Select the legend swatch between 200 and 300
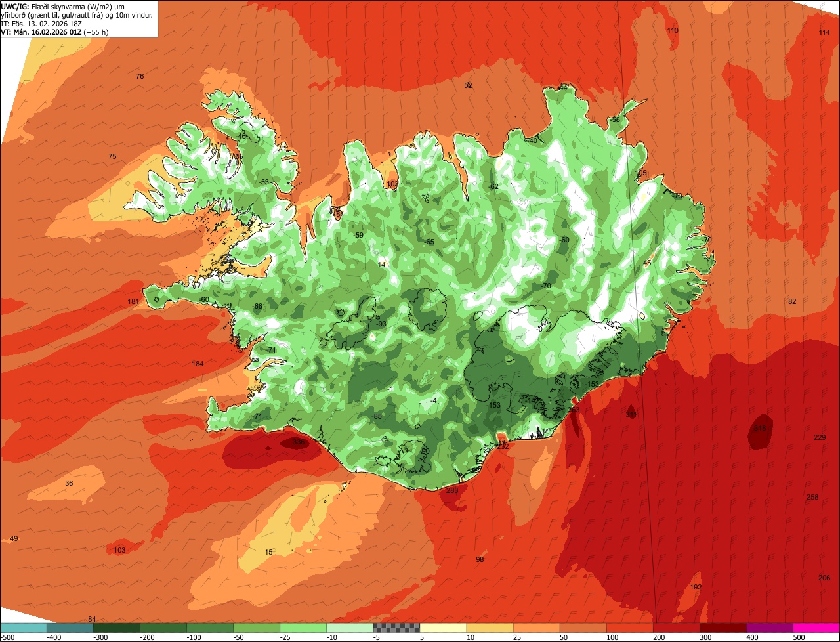Screen dimensions: 840x642 (677, 628)
